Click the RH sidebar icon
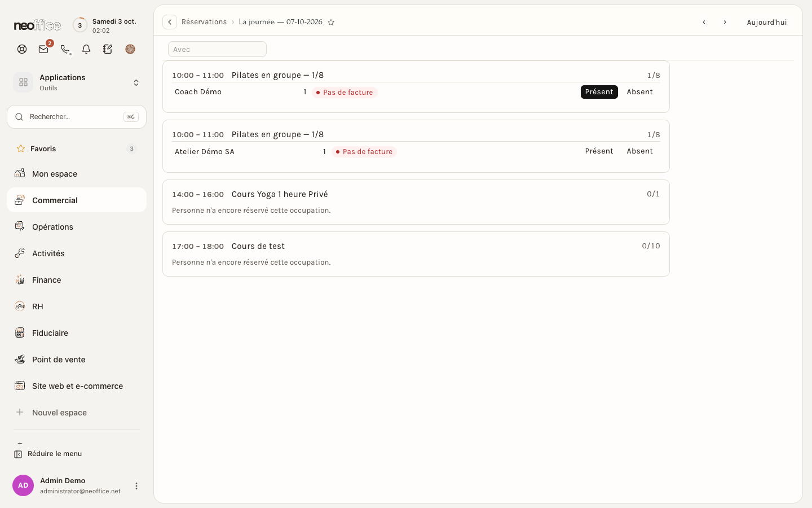Screen dimensions: 812x508 pos(20,306)
